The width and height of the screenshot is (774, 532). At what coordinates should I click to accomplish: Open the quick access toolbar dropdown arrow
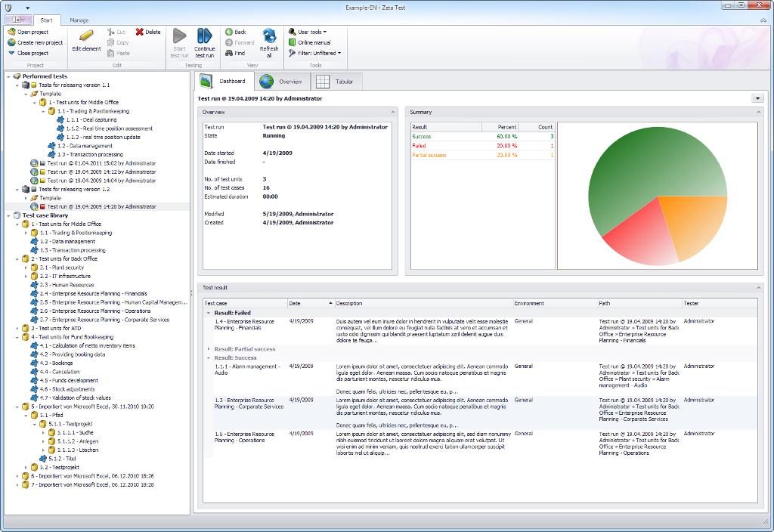(x=28, y=8)
